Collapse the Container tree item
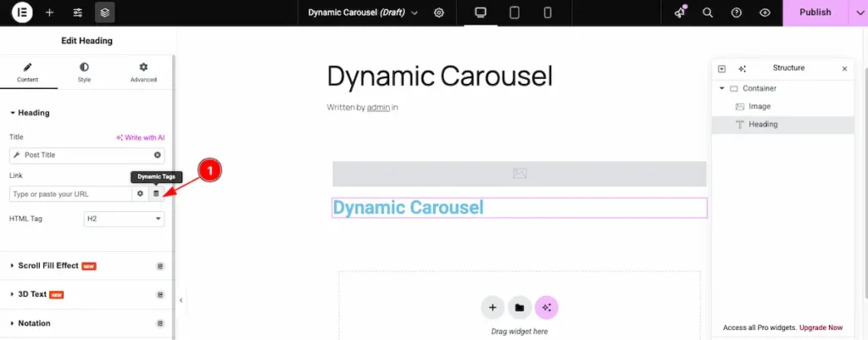Viewport: 868px width, 340px height. [x=722, y=88]
